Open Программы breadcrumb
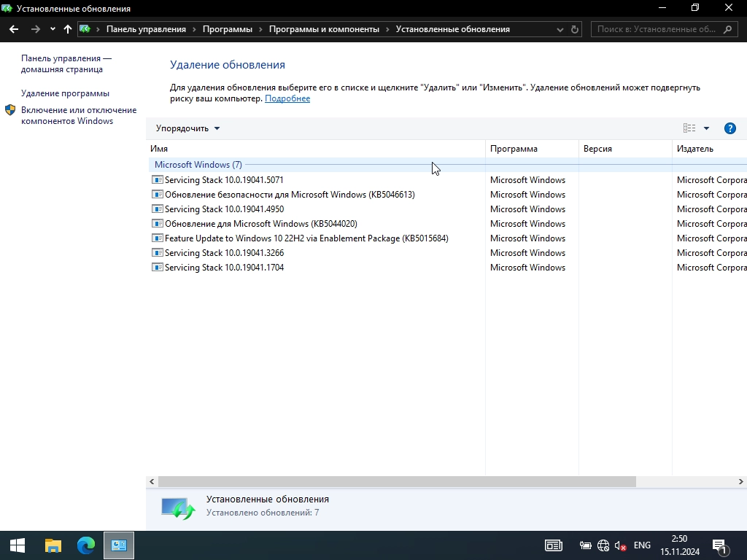The width and height of the screenshot is (747, 560). [228, 29]
